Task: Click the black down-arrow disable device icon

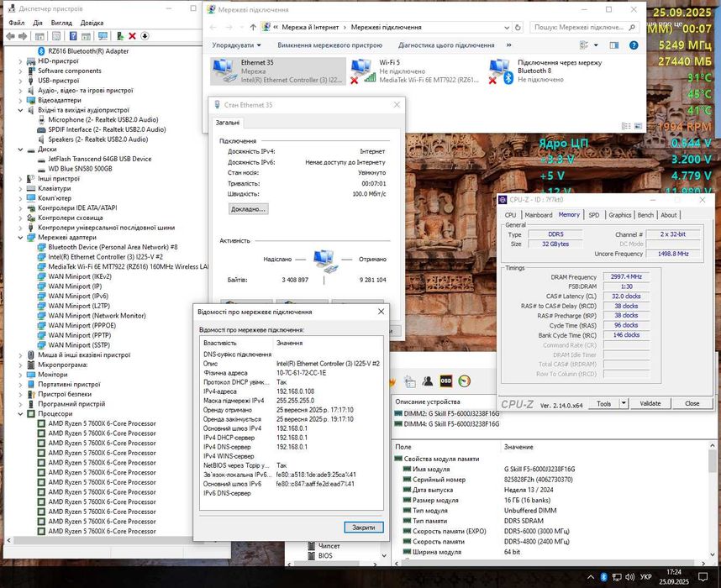Action: (145, 36)
